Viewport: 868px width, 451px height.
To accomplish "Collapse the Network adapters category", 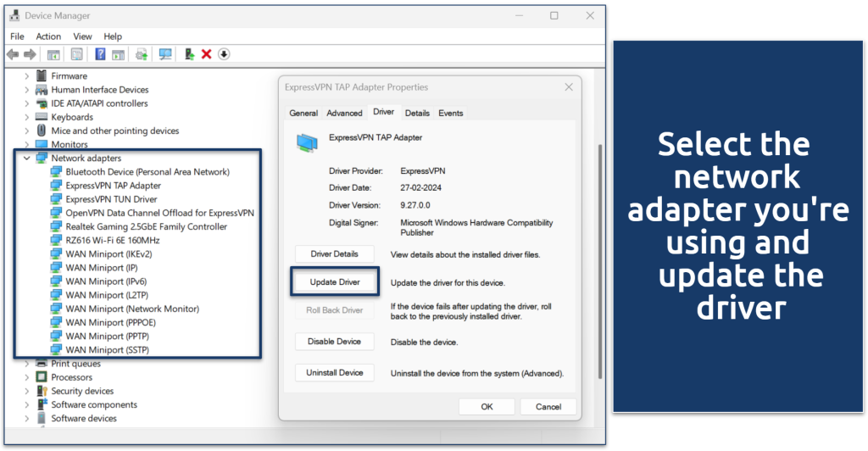I will pyautogui.click(x=26, y=158).
